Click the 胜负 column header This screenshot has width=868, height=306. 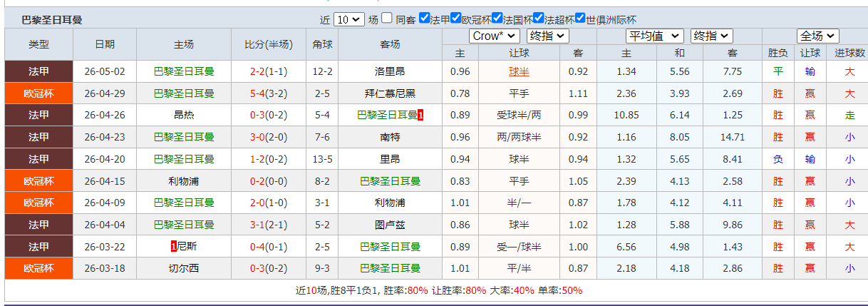[x=777, y=53]
